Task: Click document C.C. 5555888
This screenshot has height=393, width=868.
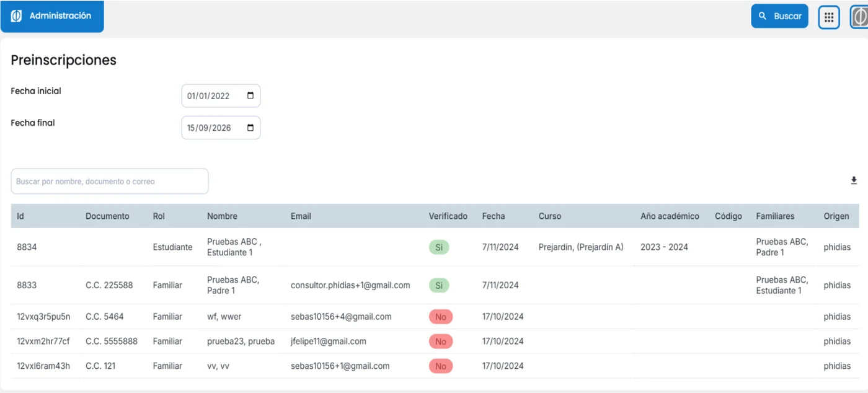Action: point(112,341)
